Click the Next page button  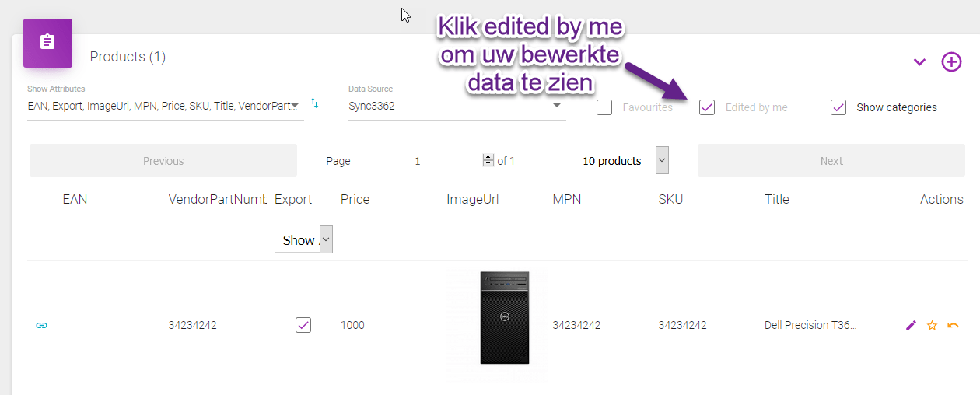point(831,161)
